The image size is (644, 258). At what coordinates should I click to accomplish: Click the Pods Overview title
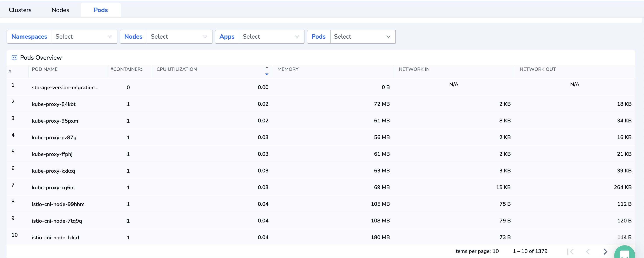coord(41,58)
